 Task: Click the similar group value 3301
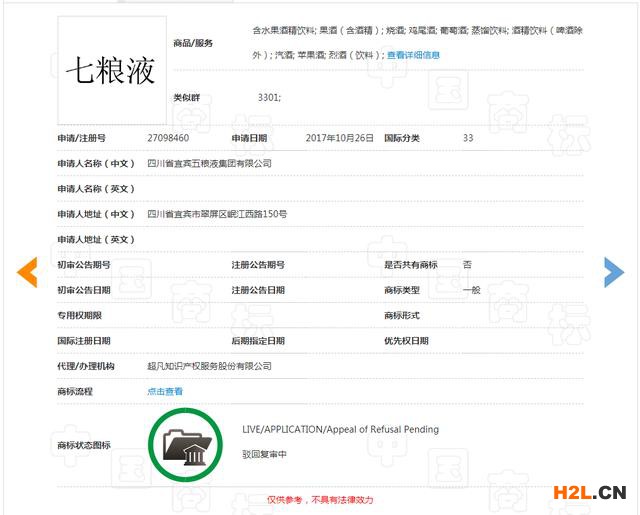point(269,97)
